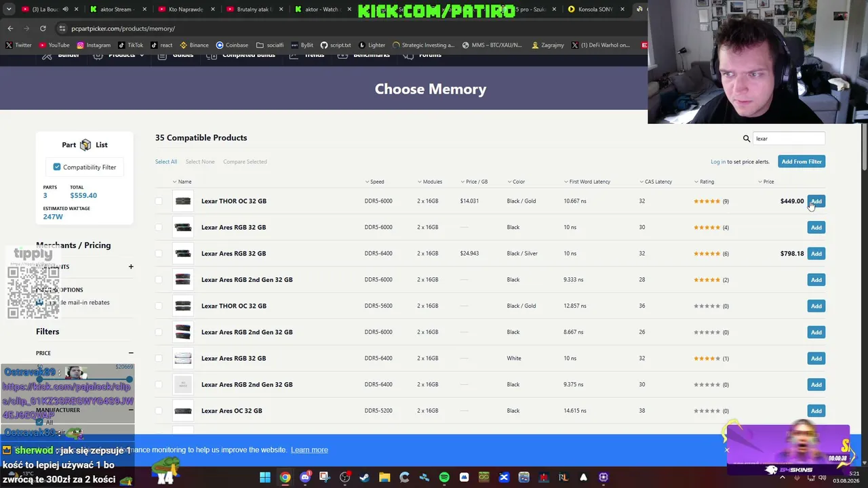Open OBS Studio from the taskbar
Image resolution: width=868 pixels, height=488 pixels.
pos(344,477)
